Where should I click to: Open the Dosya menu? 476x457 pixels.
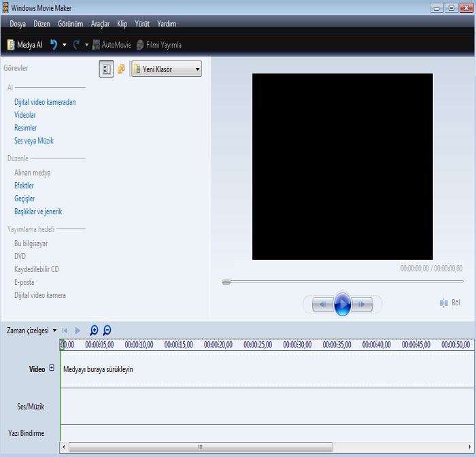[18, 24]
